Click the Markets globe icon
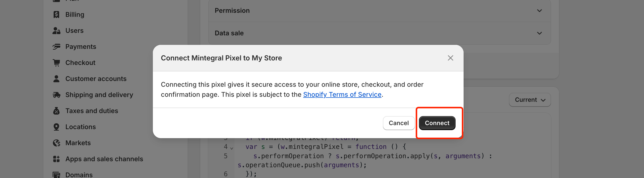The image size is (644, 178). [56, 143]
